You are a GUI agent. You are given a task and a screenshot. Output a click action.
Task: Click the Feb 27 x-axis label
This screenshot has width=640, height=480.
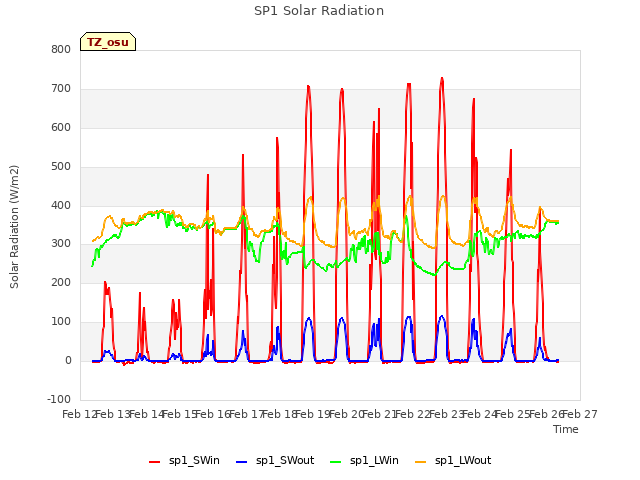click(580, 414)
